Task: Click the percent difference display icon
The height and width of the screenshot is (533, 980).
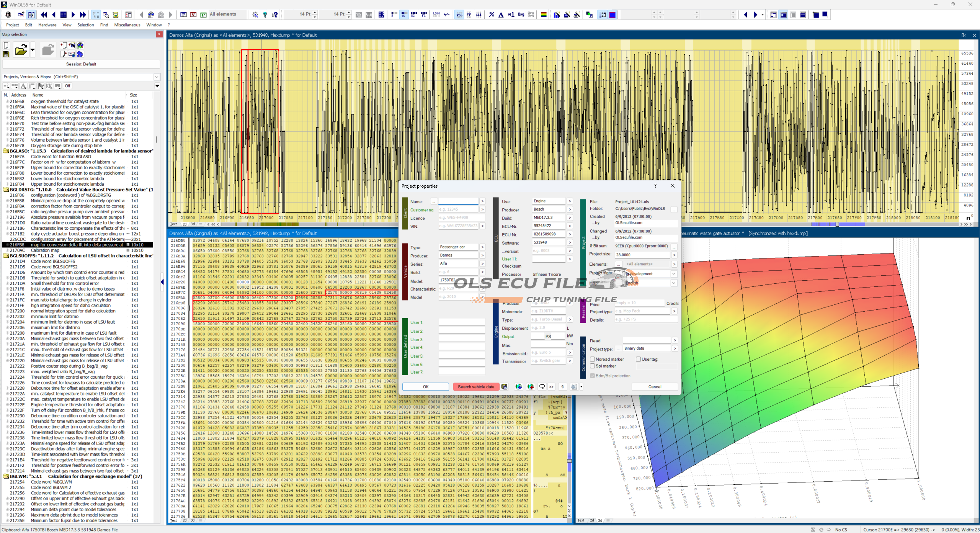Action: 492,15
